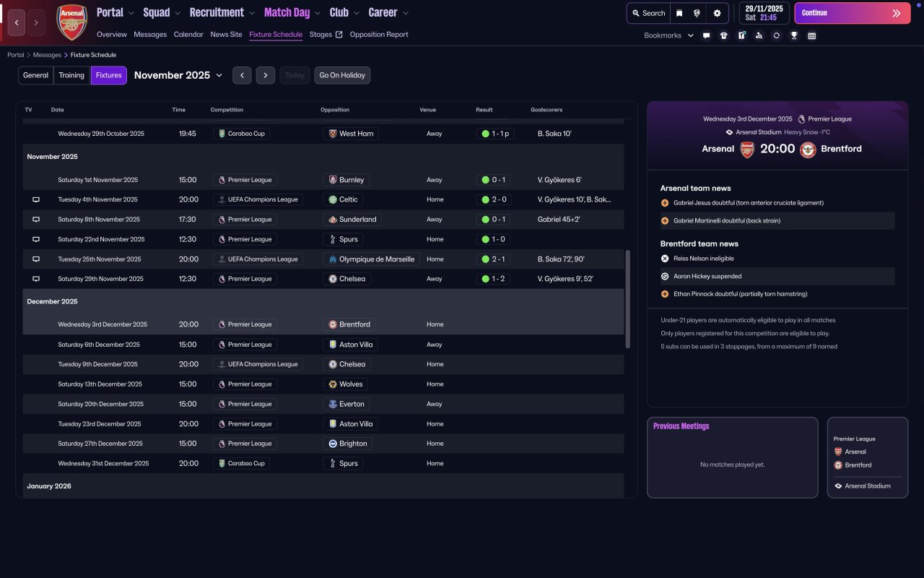This screenshot has width=924, height=578.
Task: Open the globe icon next to the bookmark icon
Action: click(697, 13)
